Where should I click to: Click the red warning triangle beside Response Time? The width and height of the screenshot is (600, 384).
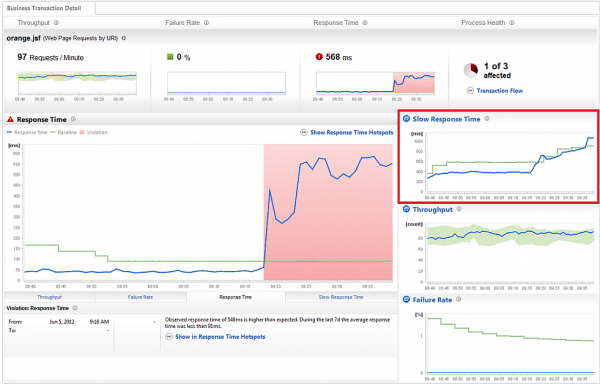pos(10,119)
